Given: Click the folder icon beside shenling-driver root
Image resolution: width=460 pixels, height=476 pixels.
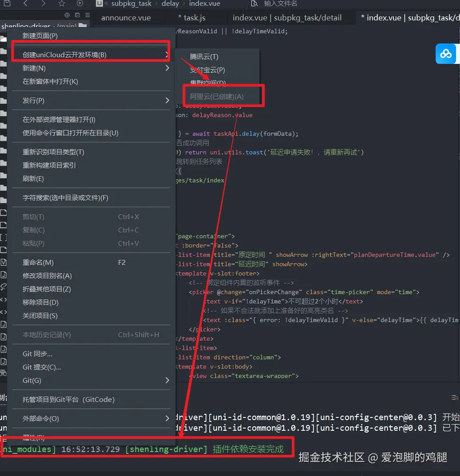Looking at the screenshot, I should point(83,26).
